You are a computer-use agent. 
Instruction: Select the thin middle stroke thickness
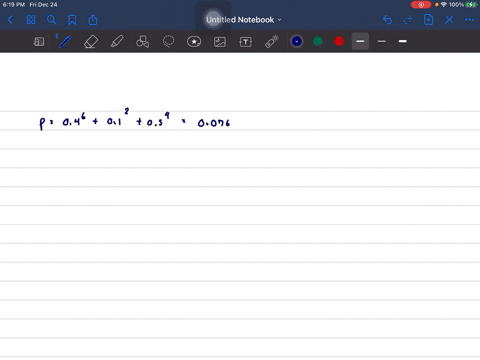382,41
